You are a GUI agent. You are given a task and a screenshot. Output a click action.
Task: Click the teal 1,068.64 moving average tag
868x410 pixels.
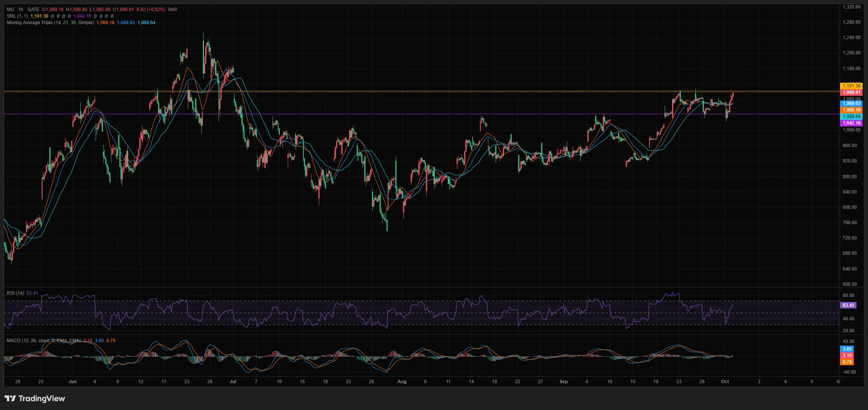pyautogui.click(x=851, y=116)
